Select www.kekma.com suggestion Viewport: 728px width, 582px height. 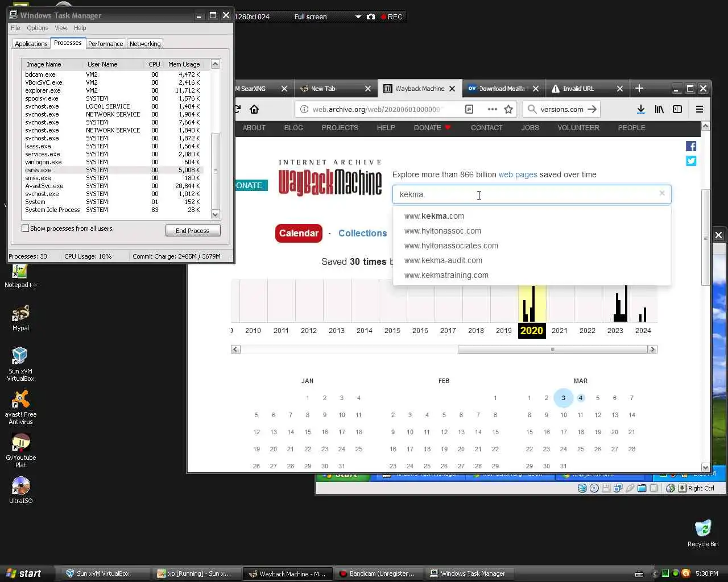434,216
